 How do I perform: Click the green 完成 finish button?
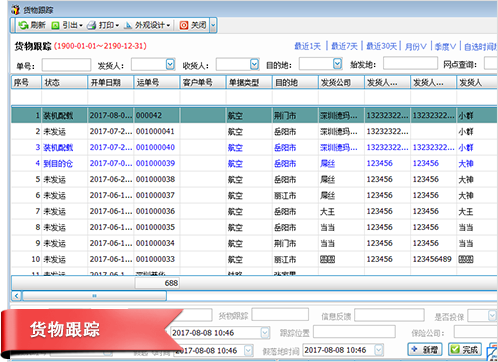coord(465,349)
